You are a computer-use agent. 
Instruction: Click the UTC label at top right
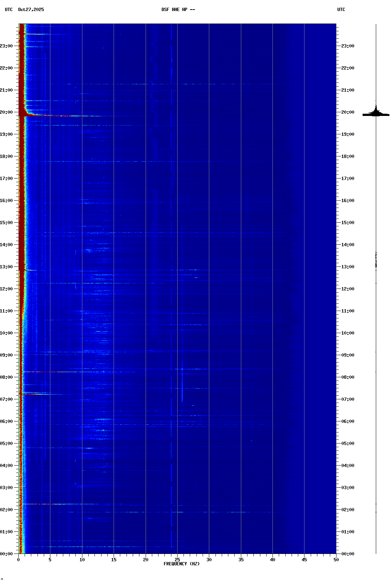[341, 10]
